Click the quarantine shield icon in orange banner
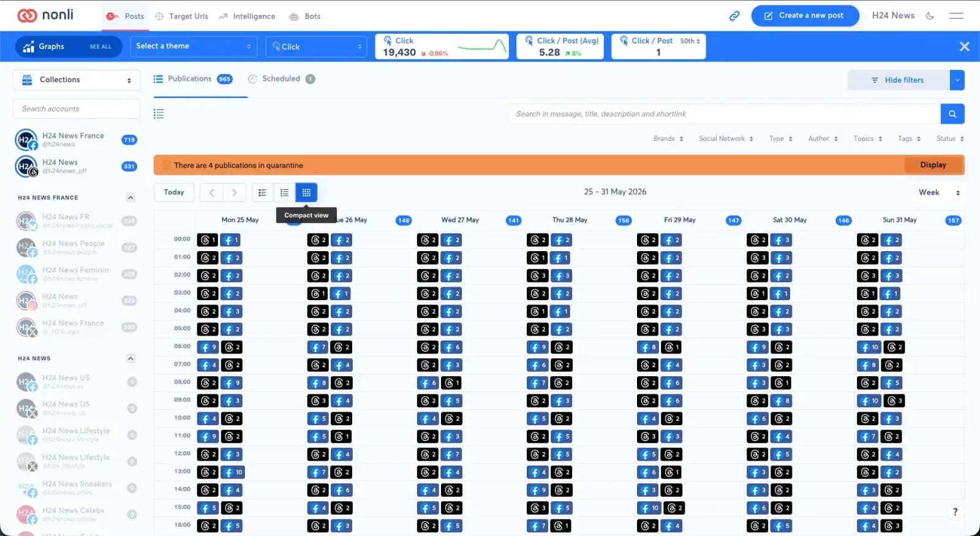980x536 pixels. (166, 165)
